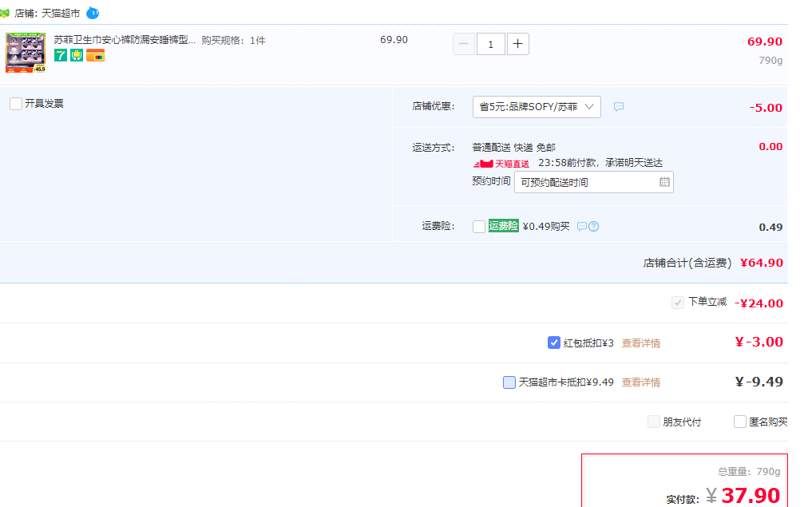Increase quantity with the plus button
Image resolution: width=812 pixels, height=507 pixels.
pos(517,44)
